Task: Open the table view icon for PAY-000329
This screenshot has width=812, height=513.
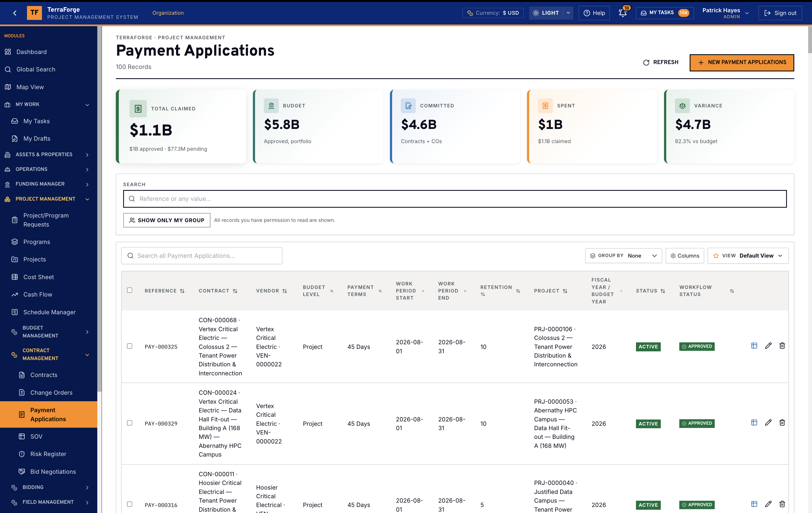Action: tap(754, 423)
